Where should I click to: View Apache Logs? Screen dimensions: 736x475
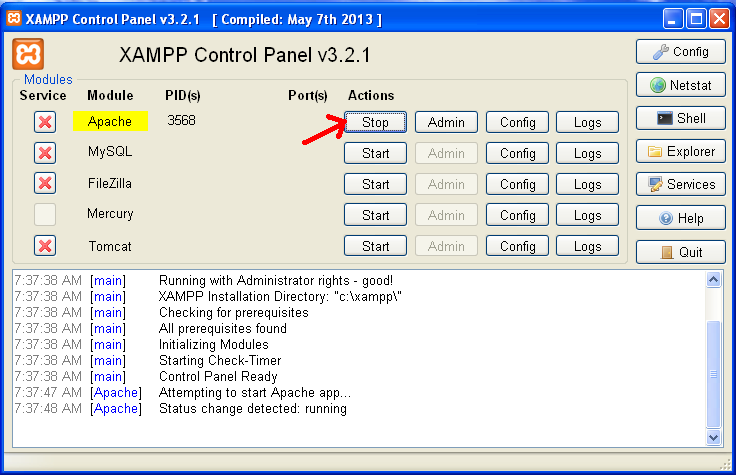pos(587,122)
